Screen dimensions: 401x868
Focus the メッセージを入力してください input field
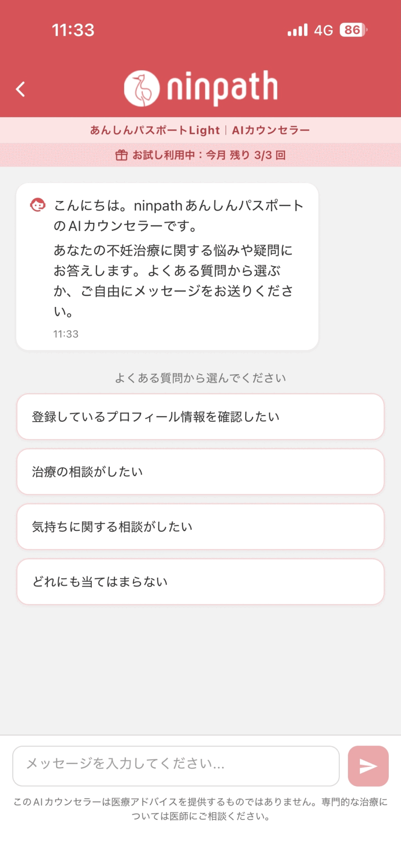point(176,766)
